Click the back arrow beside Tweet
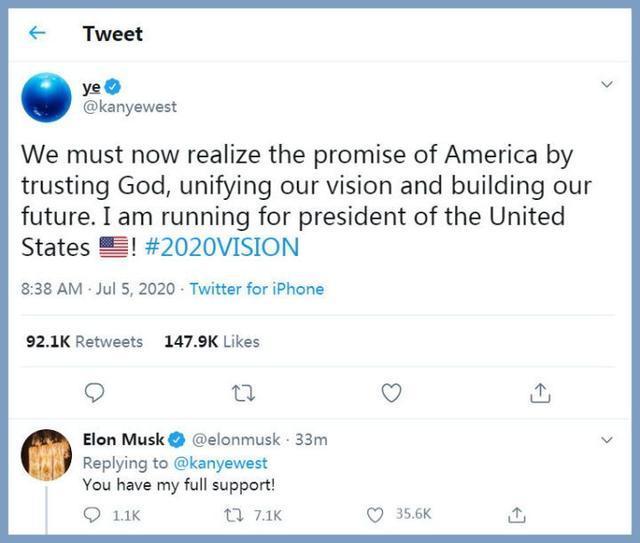Screen dimensions: 640x543 (x=39, y=33)
